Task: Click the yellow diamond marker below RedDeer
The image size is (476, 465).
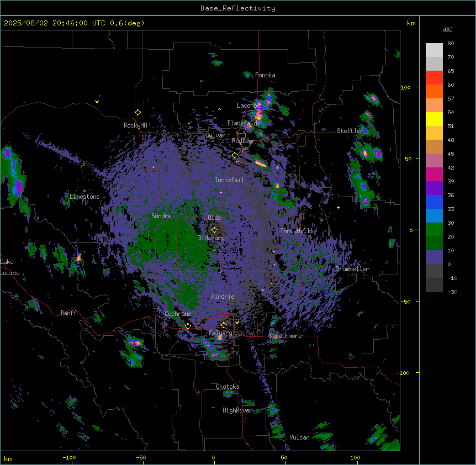Action: pos(235,155)
